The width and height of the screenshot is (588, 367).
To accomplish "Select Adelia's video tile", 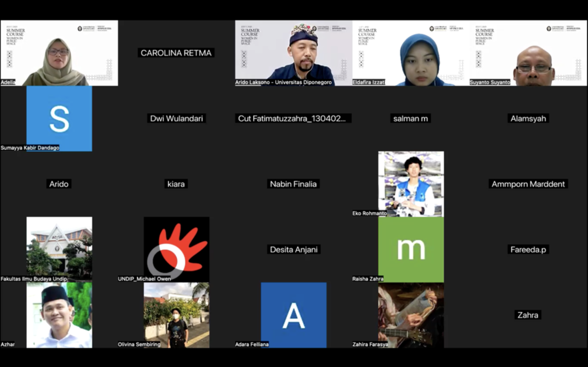I will [x=59, y=53].
